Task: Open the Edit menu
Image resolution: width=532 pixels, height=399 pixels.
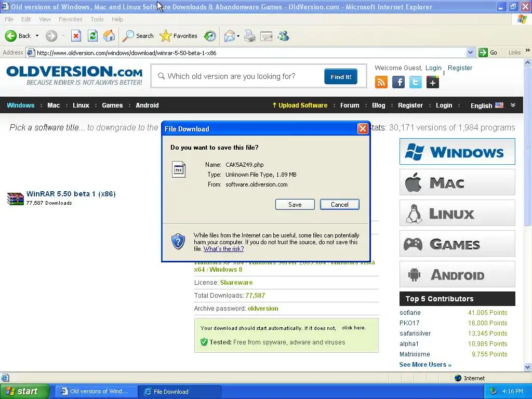Action: tap(26, 19)
